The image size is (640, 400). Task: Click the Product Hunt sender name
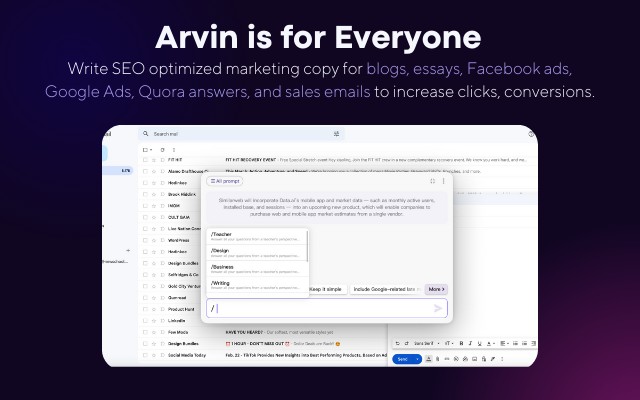(x=181, y=309)
